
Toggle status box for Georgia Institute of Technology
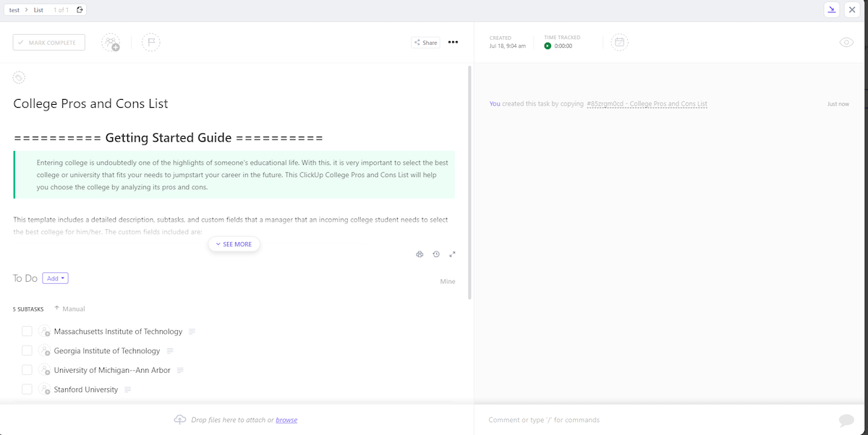(x=27, y=350)
